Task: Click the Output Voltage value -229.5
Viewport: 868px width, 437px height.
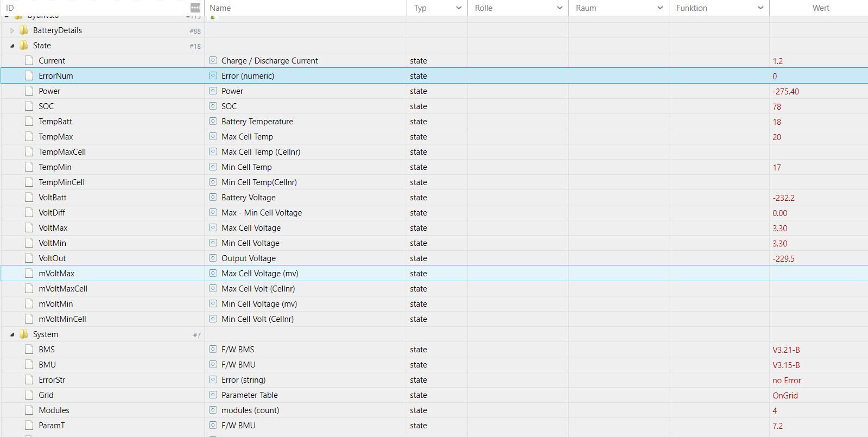Action: [783, 259]
